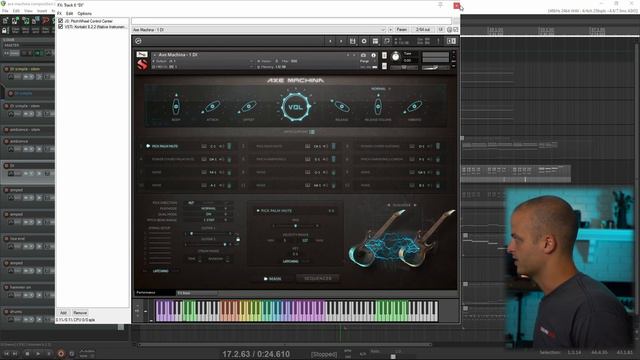Image resolution: width=640 pixels, height=360 pixels.
Task: Toggle Articulation switch under VOL knob
Action: (x=312, y=132)
